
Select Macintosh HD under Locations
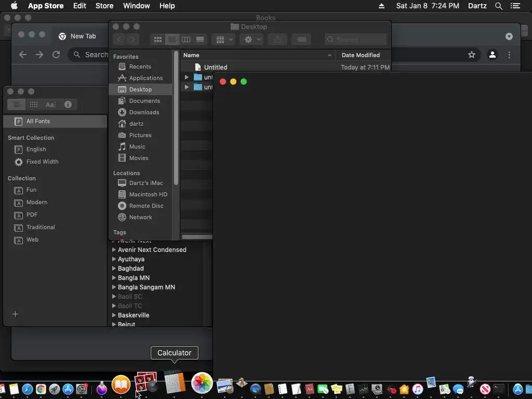(140, 194)
